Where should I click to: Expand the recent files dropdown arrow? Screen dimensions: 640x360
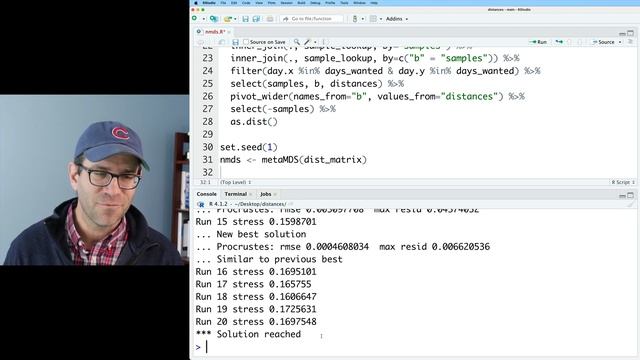click(x=235, y=19)
